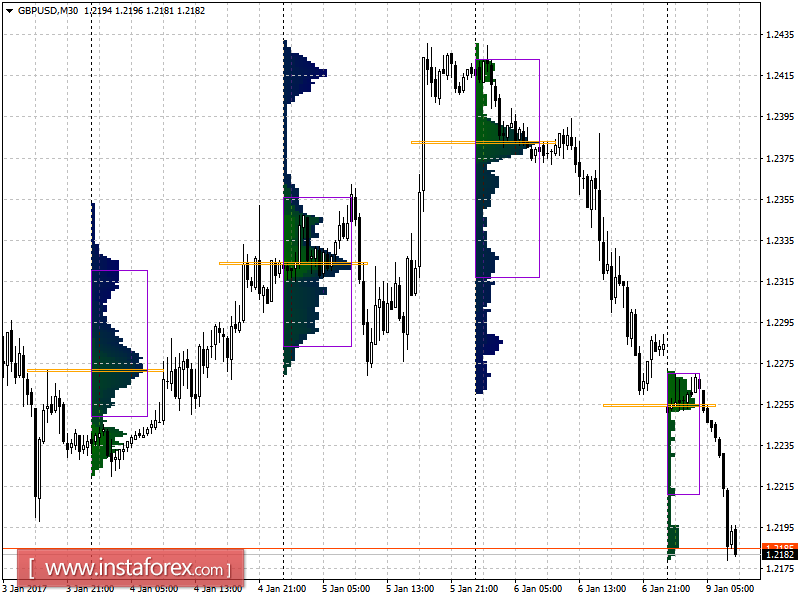Select the orange line near 1.2255
This screenshot has width=800, height=600.
[660, 405]
